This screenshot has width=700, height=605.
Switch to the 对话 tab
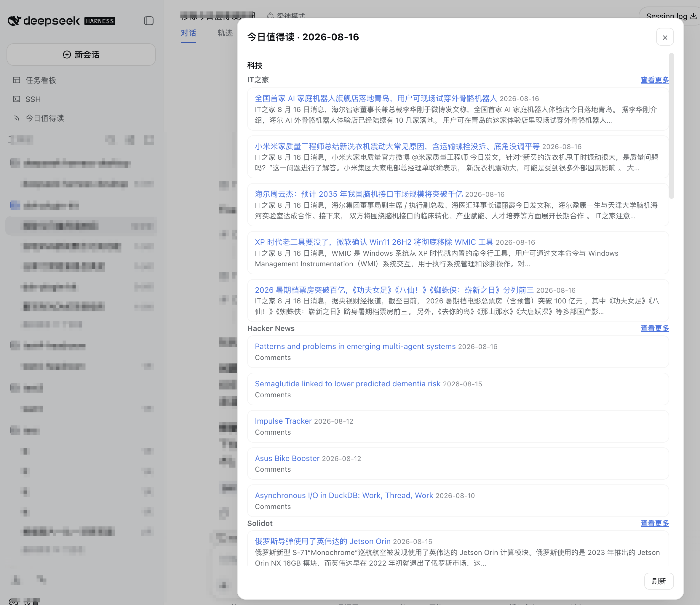pos(188,33)
